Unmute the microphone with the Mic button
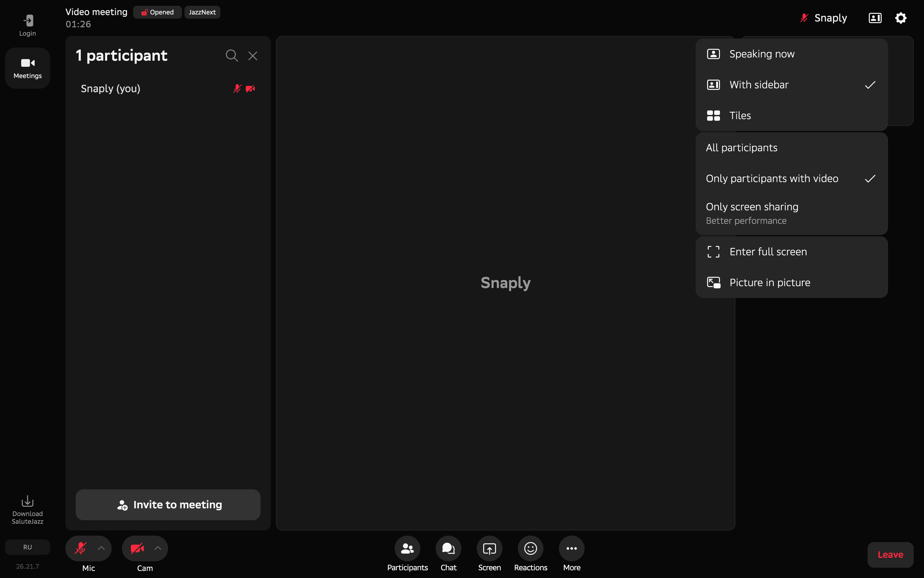 (x=81, y=548)
